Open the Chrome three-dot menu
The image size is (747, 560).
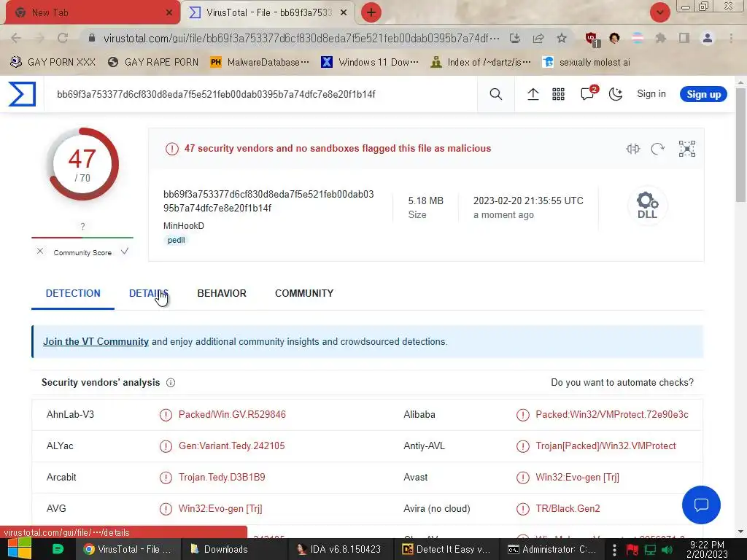pos(731,38)
